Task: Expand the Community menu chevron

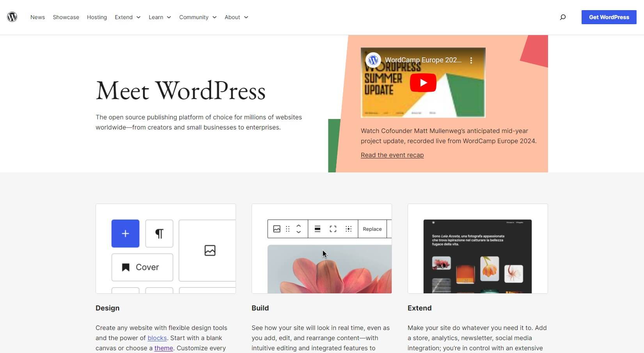Action: point(215,17)
